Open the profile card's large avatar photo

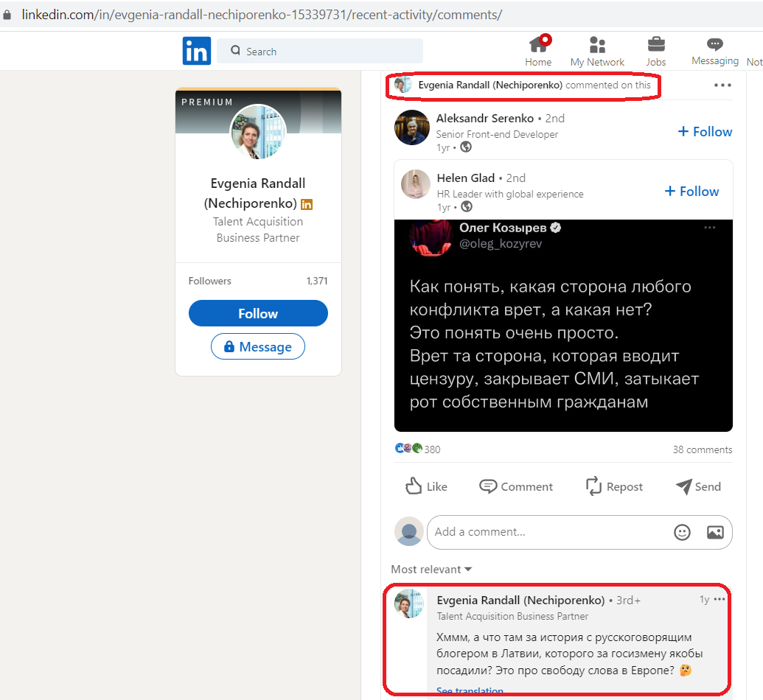pos(258,133)
